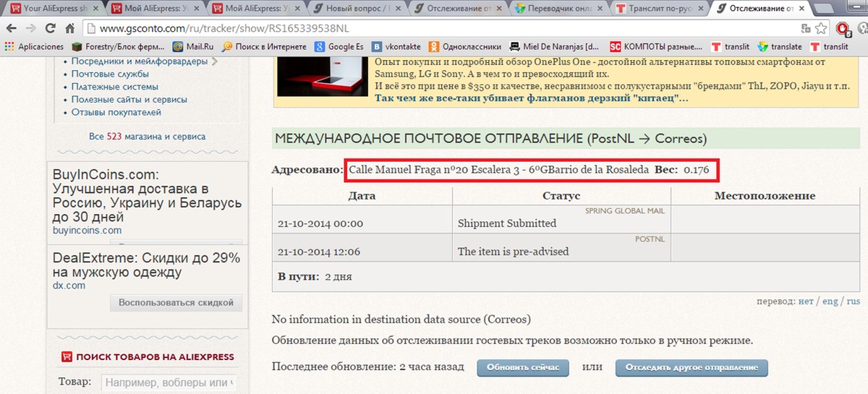Open the red AdBlock extension icon
This screenshot has height=394, width=868.
843,29
